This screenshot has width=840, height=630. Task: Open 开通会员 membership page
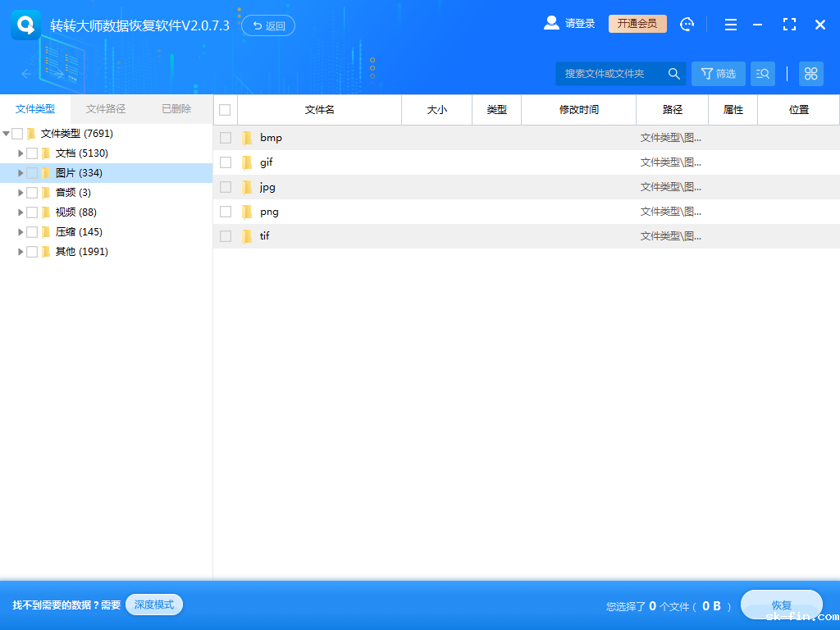pyautogui.click(x=637, y=23)
